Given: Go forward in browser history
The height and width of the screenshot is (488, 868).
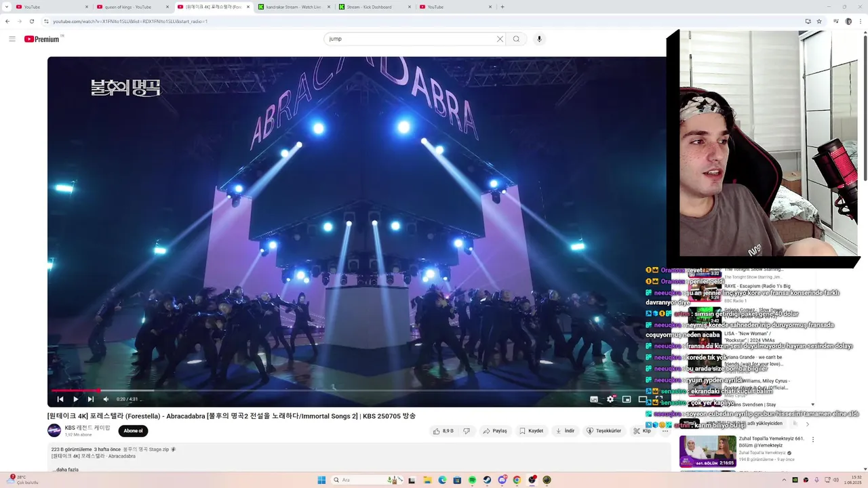Looking at the screenshot, I should tap(19, 21).
